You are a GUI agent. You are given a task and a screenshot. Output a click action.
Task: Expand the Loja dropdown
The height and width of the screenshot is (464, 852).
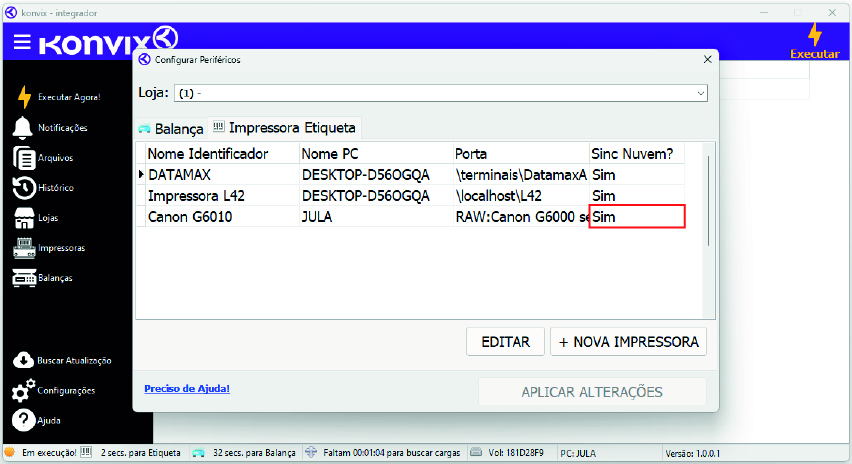(700, 93)
